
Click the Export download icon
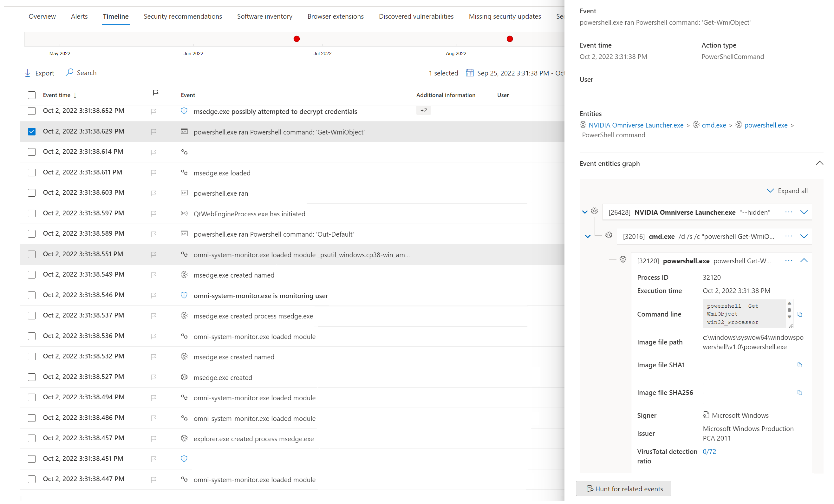tap(28, 73)
